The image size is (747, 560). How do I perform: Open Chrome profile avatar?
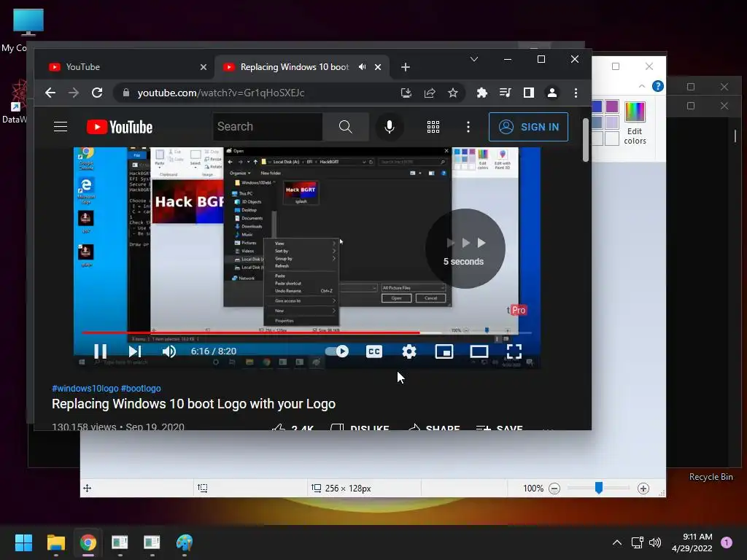[552, 93]
